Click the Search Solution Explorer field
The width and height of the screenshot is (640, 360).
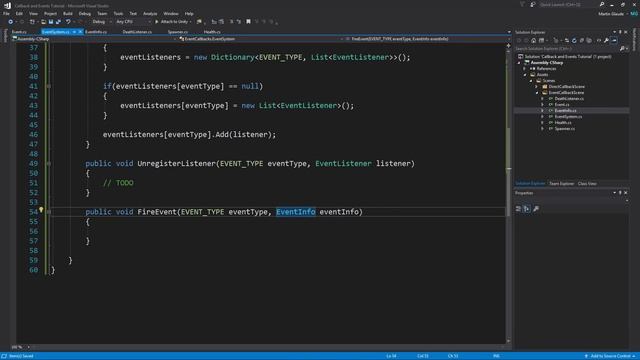(567, 49)
